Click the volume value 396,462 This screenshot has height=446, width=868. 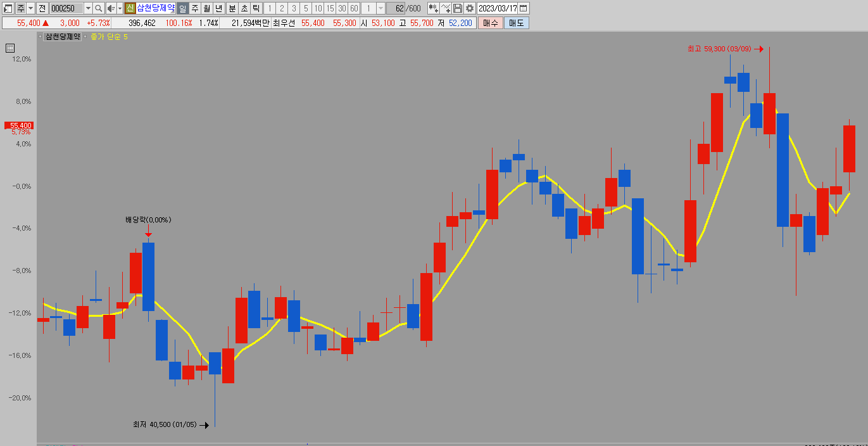click(142, 23)
